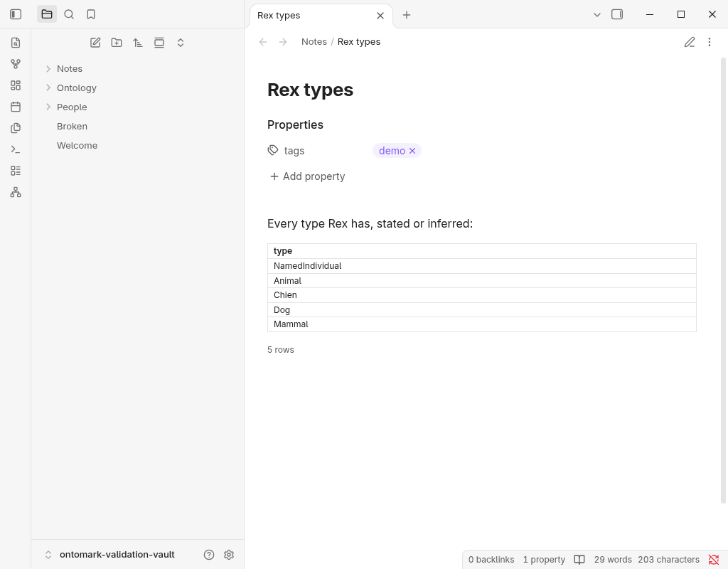Click the tags property icon
The image size is (728, 569).
coord(273,151)
